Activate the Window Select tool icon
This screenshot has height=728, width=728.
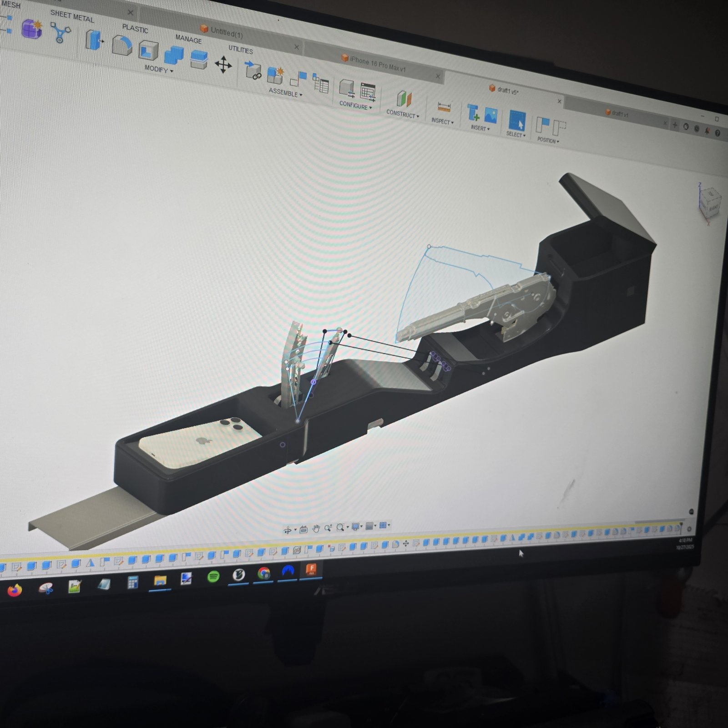coord(516,121)
